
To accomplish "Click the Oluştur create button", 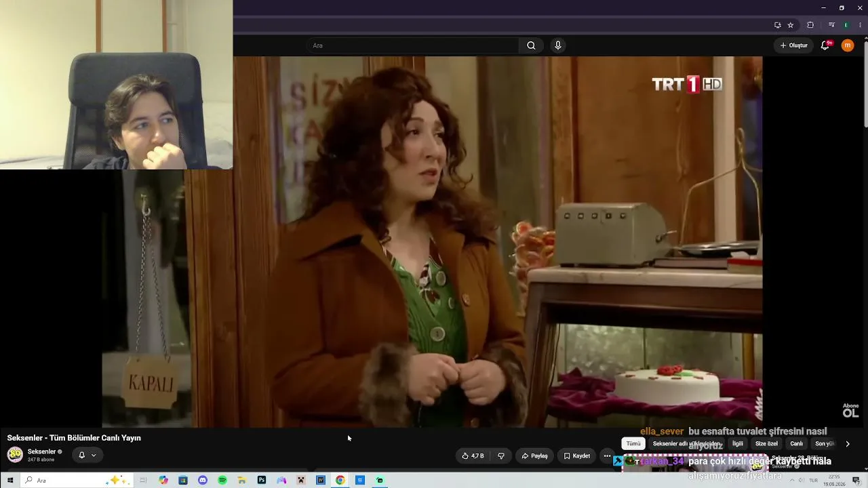I will [x=793, y=45].
